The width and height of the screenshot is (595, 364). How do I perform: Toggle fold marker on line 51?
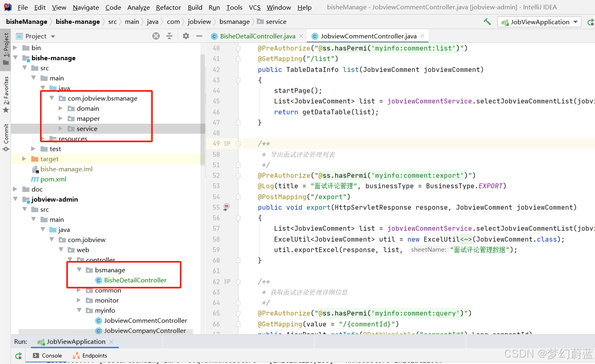(x=238, y=165)
